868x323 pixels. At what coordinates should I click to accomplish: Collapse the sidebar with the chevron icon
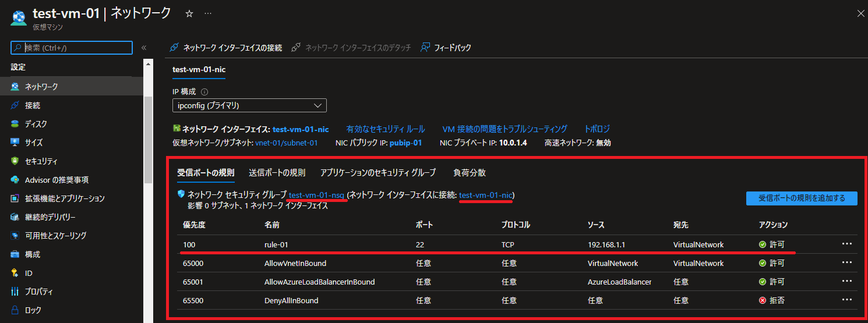(143, 48)
